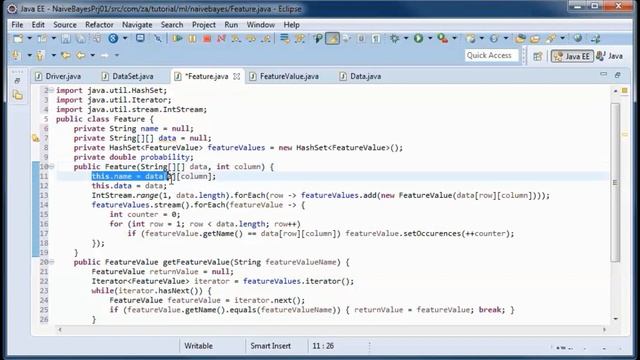Collapse the getFeatureValue fold marker on line 20
The width and height of the screenshot is (640, 360).
(52, 262)
